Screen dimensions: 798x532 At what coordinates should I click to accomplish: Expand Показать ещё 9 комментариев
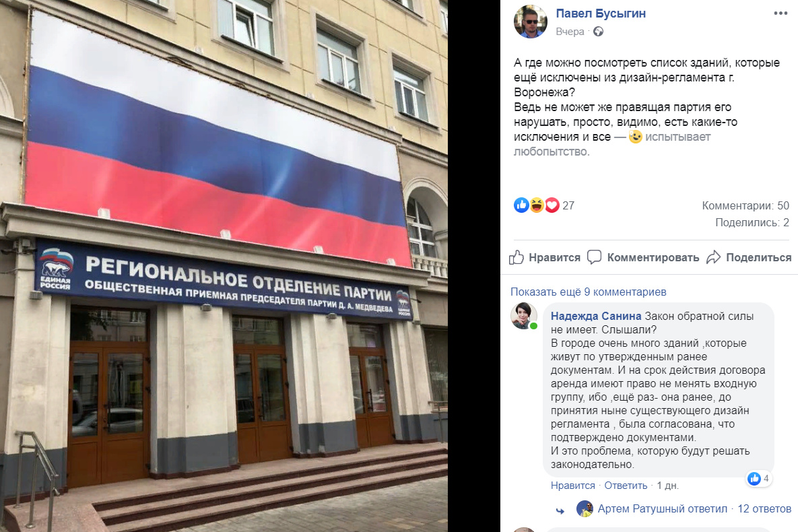coord(589,292)
